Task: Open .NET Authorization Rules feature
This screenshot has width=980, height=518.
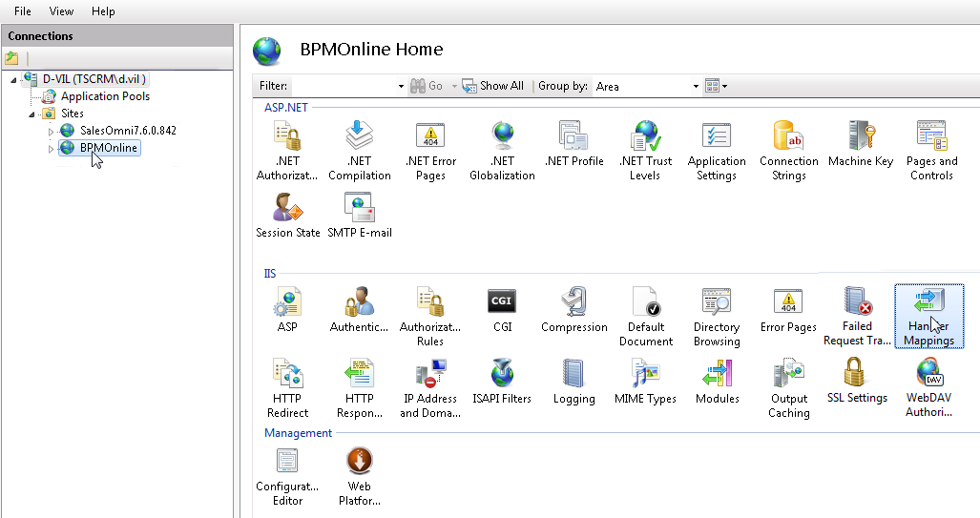Action: coord(287,152)
